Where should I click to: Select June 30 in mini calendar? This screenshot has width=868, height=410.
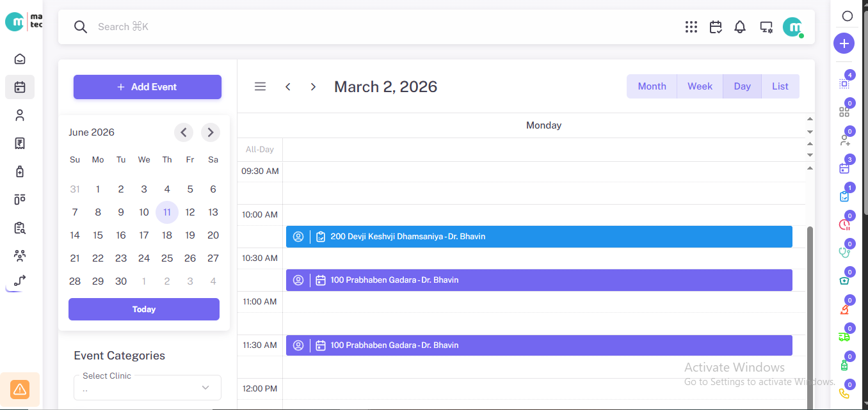121,281
